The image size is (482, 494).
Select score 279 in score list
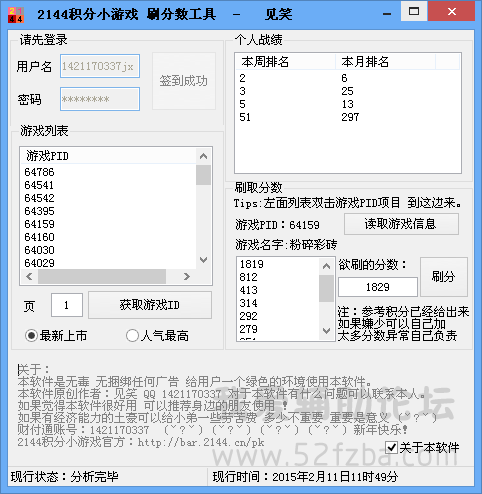249,329
